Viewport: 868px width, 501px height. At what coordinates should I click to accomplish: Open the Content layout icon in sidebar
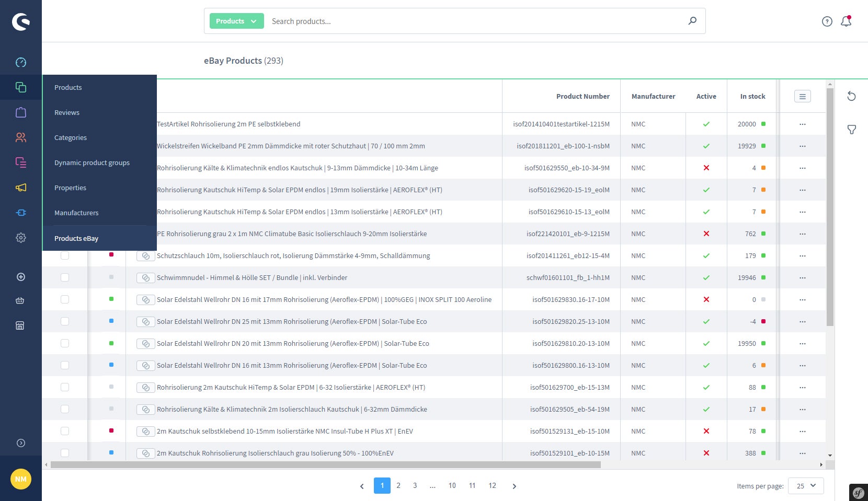click(x=21, y=162)
